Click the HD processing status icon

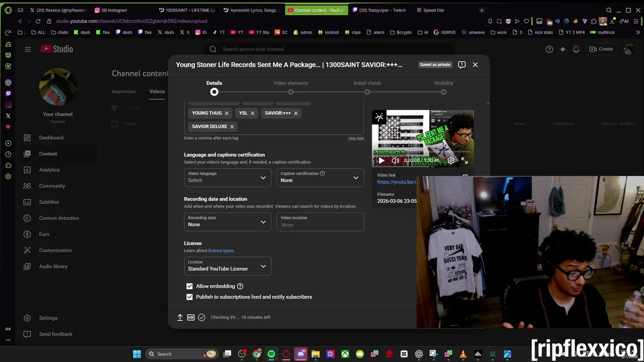[x=191, y=317]
